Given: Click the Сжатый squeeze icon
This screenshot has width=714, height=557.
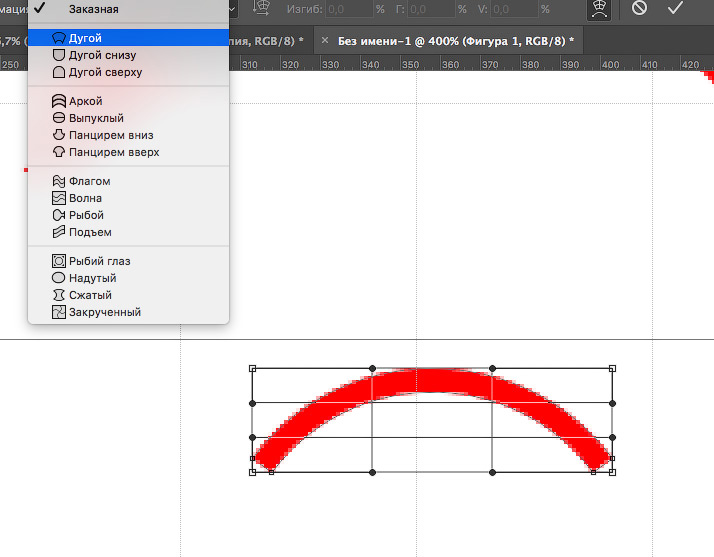Looking at the screenshot, I should tap(59, 295).
